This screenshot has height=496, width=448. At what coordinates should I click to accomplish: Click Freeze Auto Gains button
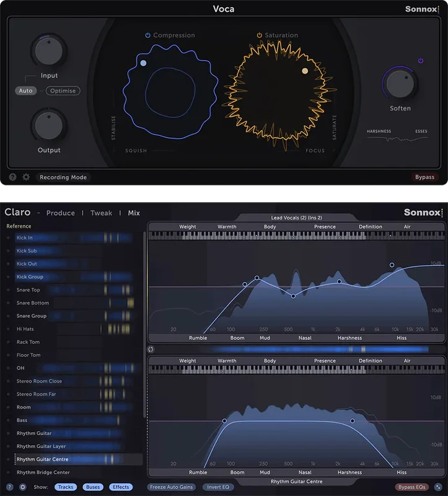point(172,487)
